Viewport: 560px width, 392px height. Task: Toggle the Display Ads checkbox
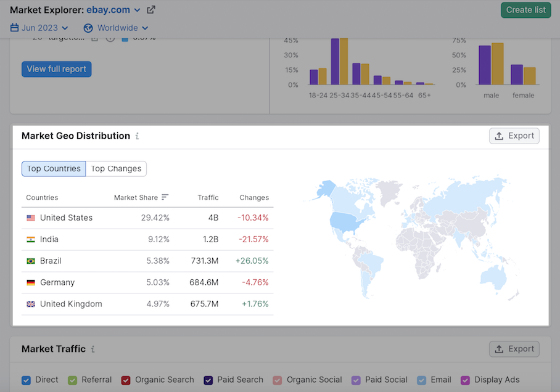tap(466, 380)
